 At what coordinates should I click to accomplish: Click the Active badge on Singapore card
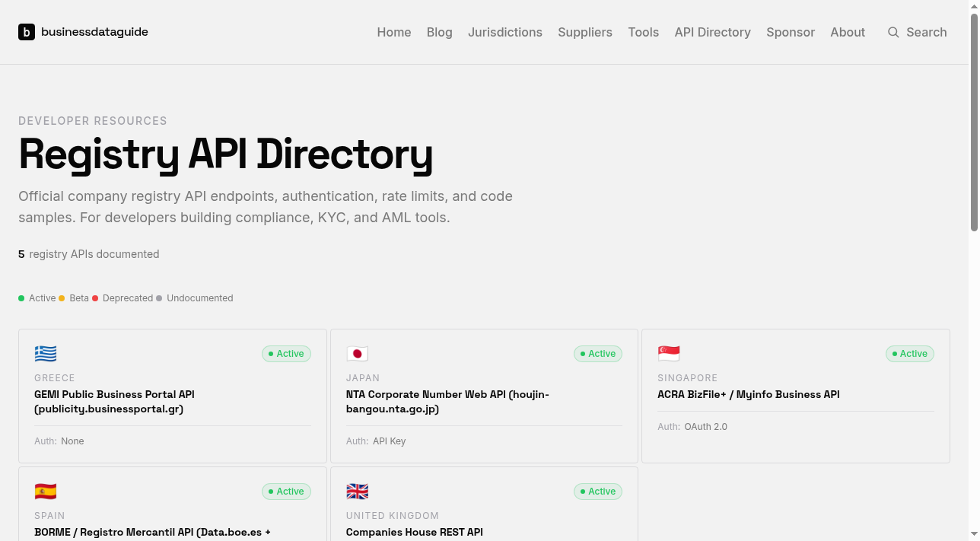(910, 354)
